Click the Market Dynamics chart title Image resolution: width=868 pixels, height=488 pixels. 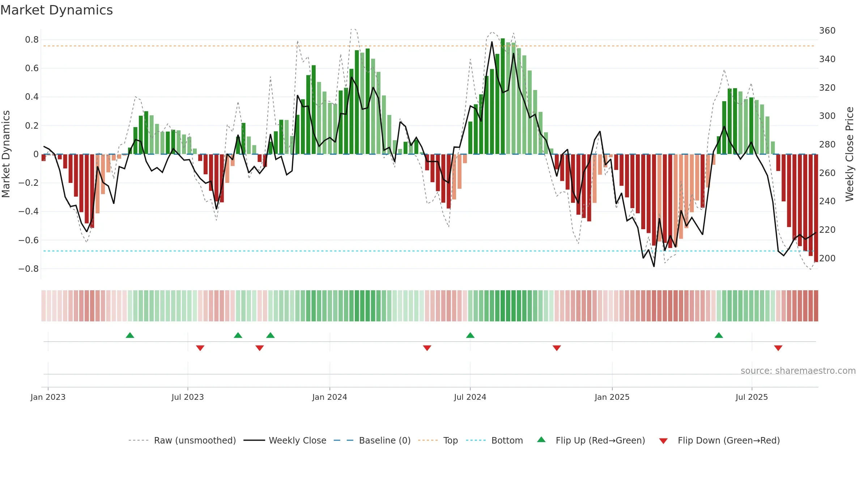coord(56,10)
